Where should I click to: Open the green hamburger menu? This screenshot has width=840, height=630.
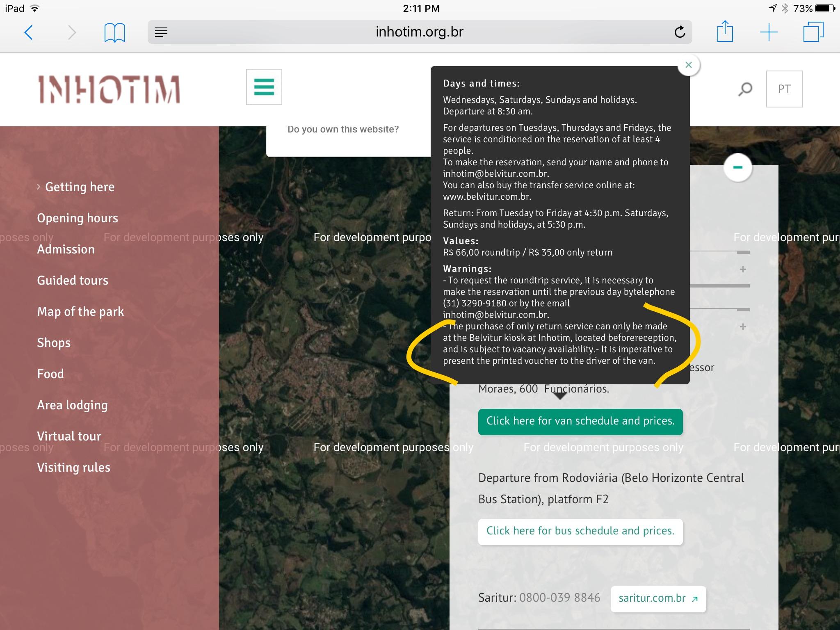[264, 87]
